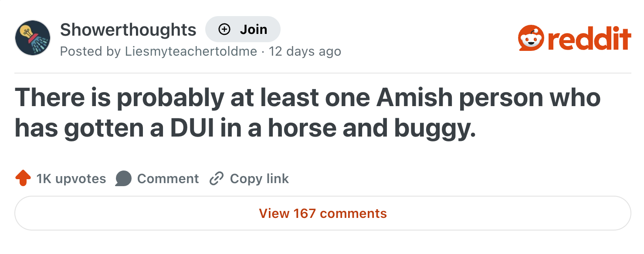Select the Copy link text
This screenshot has height=254, width=644.
259,179
